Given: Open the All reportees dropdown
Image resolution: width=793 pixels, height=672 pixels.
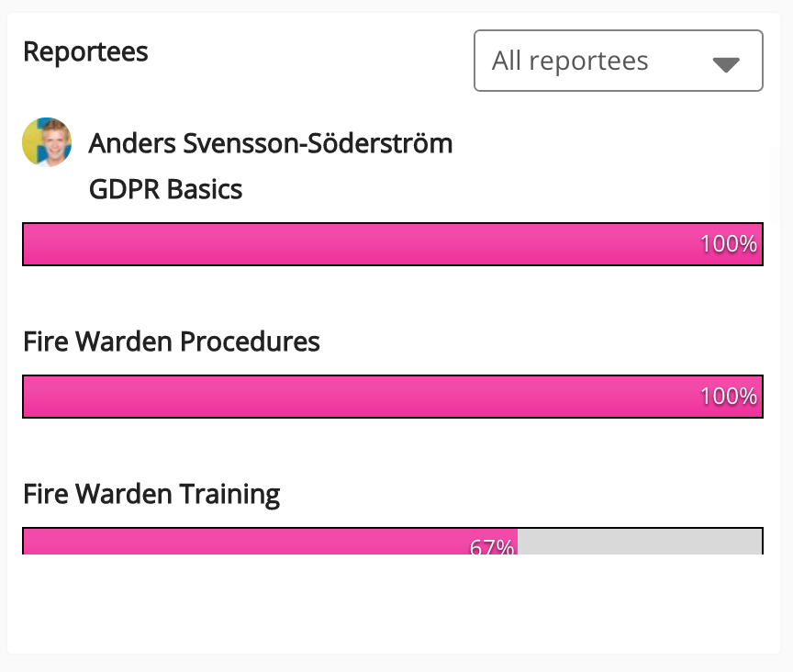Looking at the screenshot, I should point(618,61).
